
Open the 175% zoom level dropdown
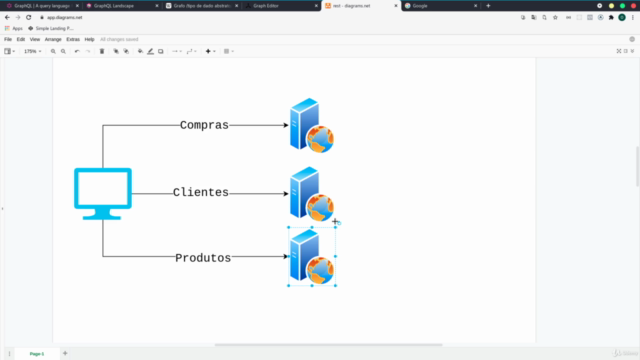point(33,51)
